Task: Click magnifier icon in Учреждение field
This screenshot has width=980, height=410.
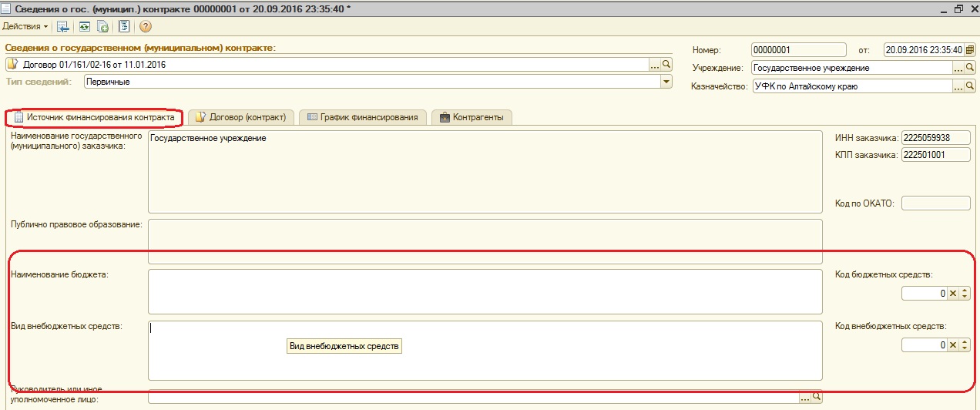Action: click(971, 68)
